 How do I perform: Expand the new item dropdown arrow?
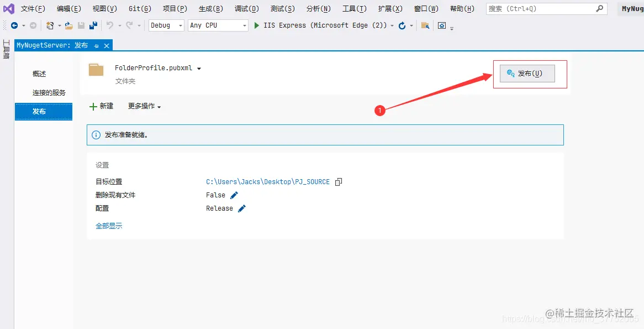point(59,25)
